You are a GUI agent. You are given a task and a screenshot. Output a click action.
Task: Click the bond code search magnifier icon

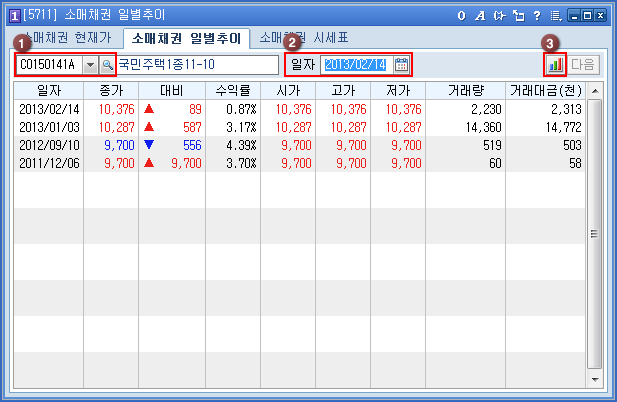[107, 65]
